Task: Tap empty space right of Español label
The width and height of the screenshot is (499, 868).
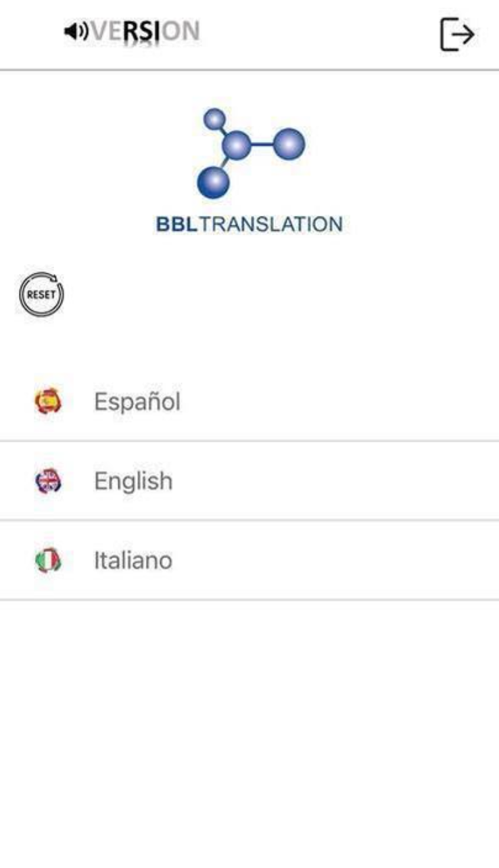Action: (x=338, y=402)
